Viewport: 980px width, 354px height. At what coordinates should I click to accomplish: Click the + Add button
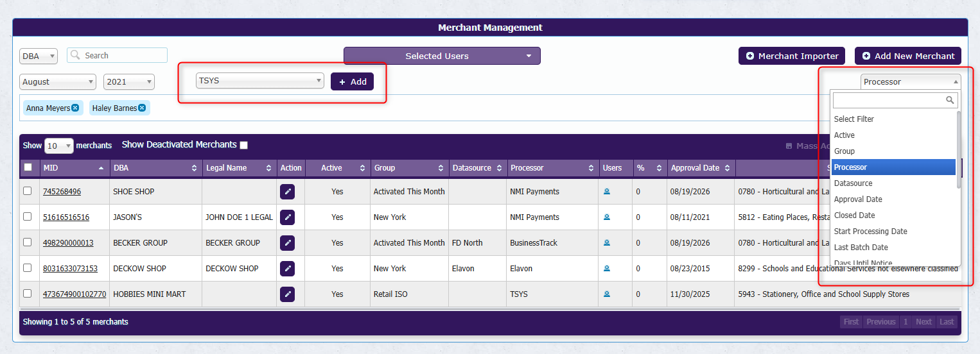point(352,81)
